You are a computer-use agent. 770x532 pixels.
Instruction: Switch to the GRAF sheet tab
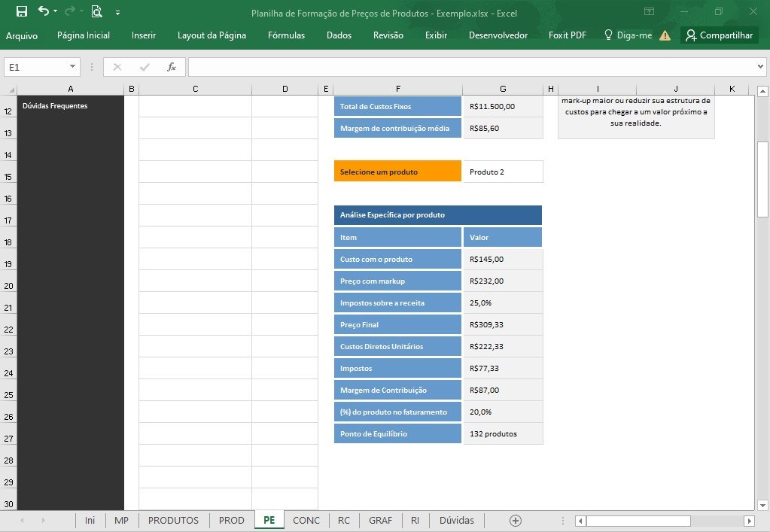coord(381,520)
